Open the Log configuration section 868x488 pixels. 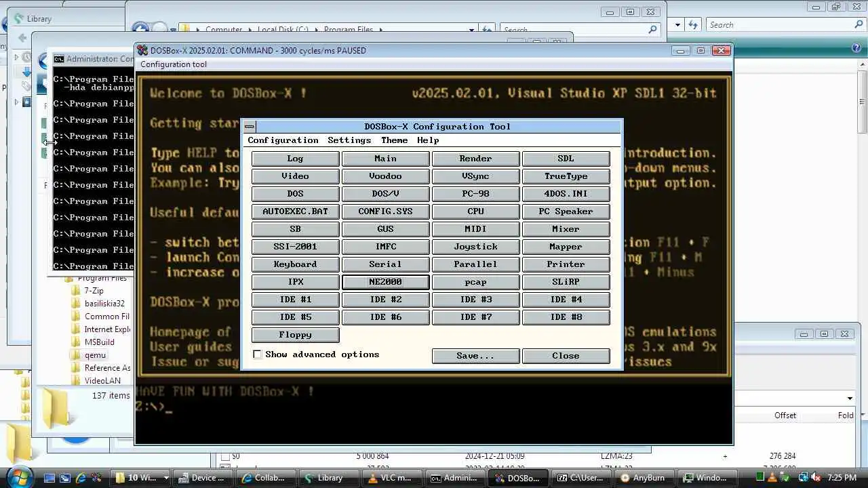coord(295,159)
